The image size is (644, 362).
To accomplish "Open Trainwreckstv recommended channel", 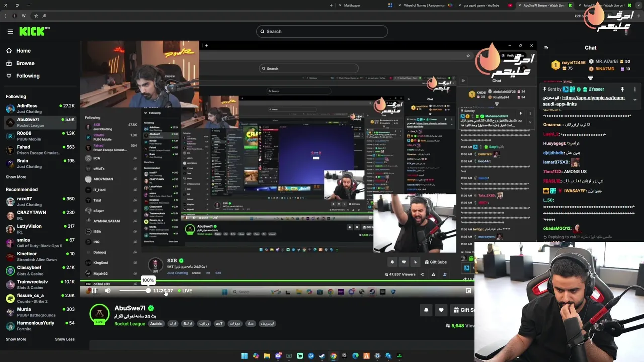I will click(40, 284).
